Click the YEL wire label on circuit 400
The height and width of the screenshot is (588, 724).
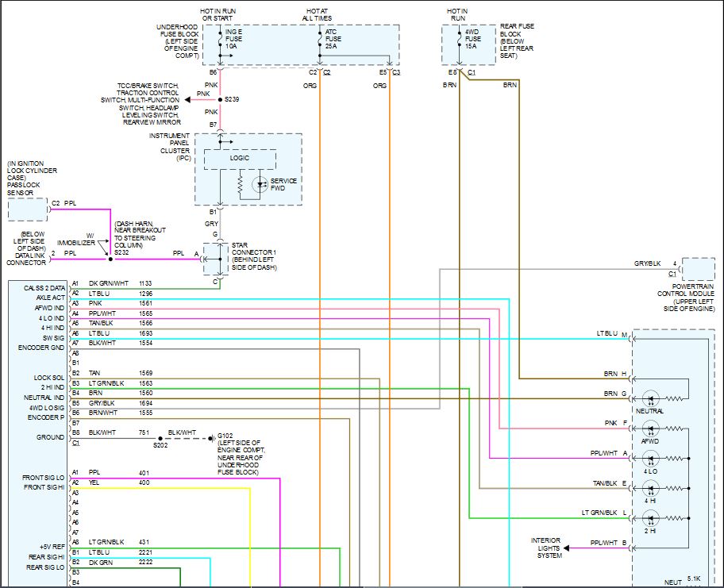click(x=94, y=482)
